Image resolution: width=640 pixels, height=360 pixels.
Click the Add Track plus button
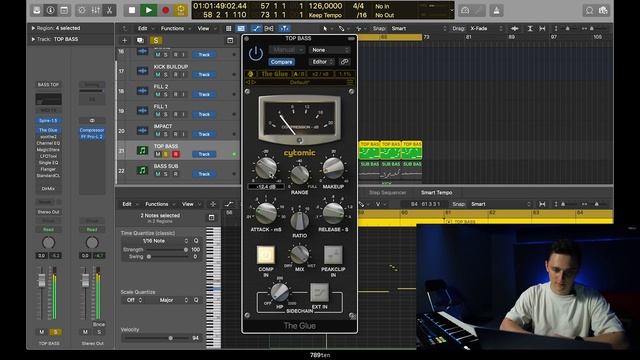[124, 40]
